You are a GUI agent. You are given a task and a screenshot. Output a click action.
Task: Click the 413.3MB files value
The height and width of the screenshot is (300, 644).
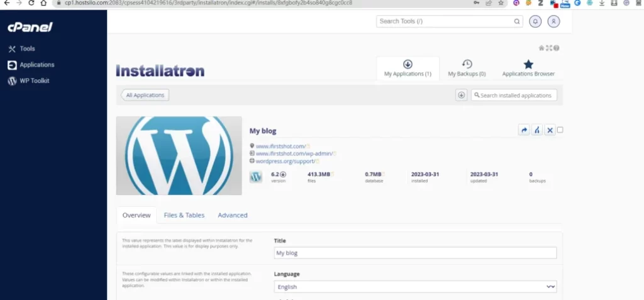pos(319,174)
